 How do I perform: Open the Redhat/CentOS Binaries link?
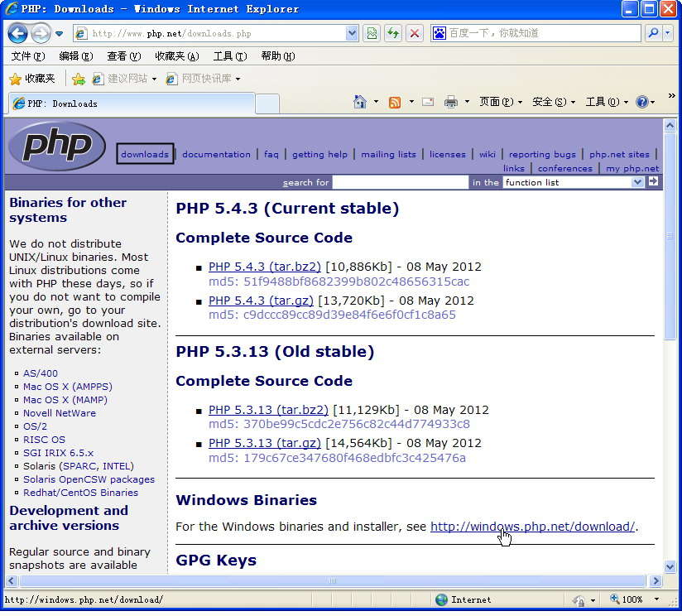click(80, 493)
